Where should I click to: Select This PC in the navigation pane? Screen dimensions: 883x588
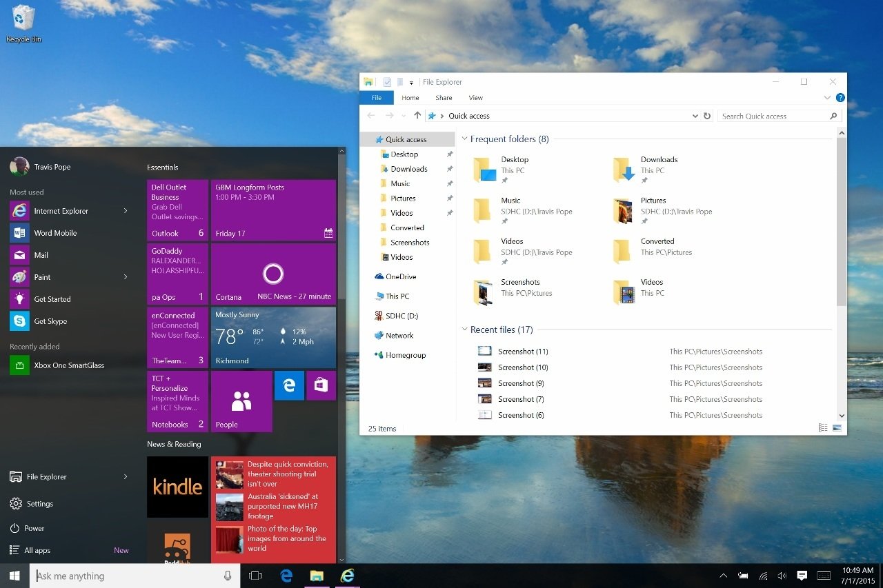393,296
